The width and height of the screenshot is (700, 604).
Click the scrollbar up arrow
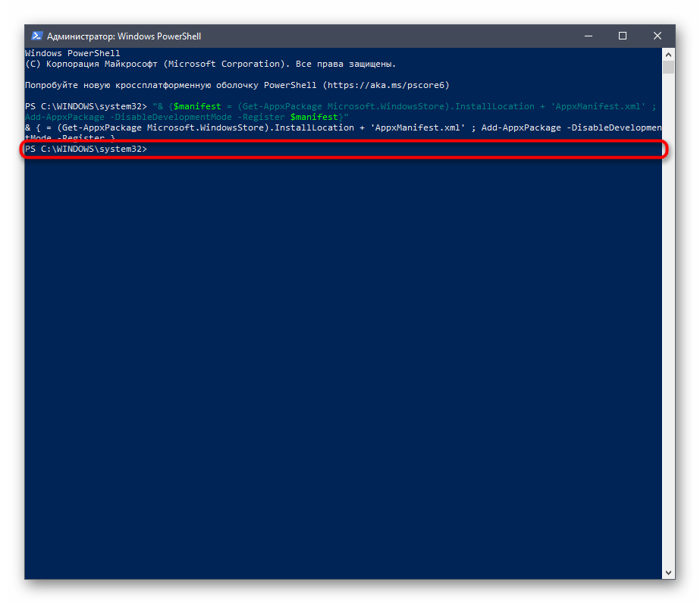point(668,55)
